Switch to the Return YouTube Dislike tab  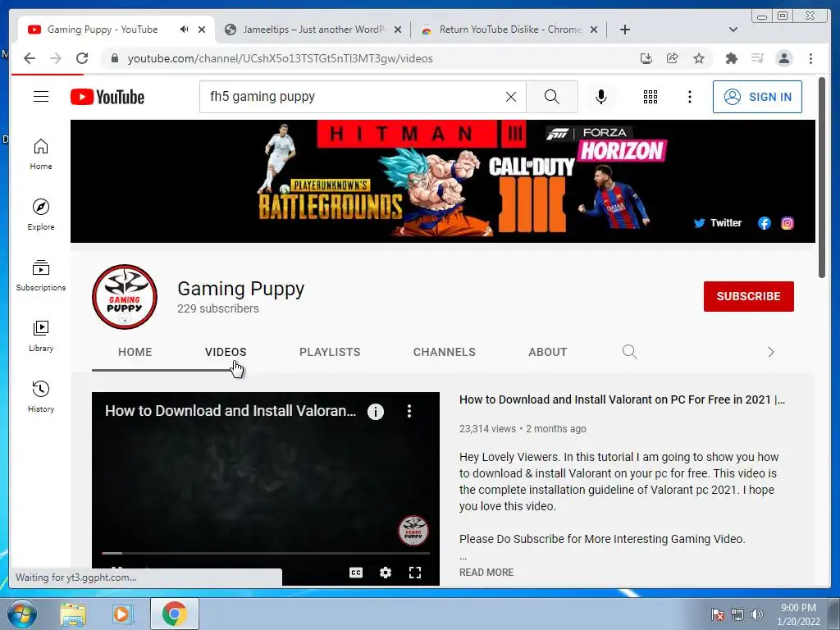coord(509,30)
